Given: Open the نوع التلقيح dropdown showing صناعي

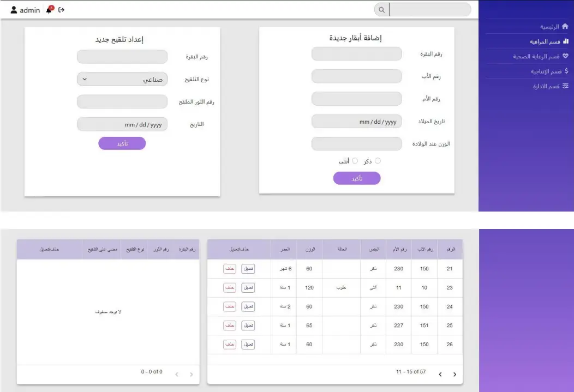Looking at the screenshot, I should pyautogui.click(x=122, y=79).
